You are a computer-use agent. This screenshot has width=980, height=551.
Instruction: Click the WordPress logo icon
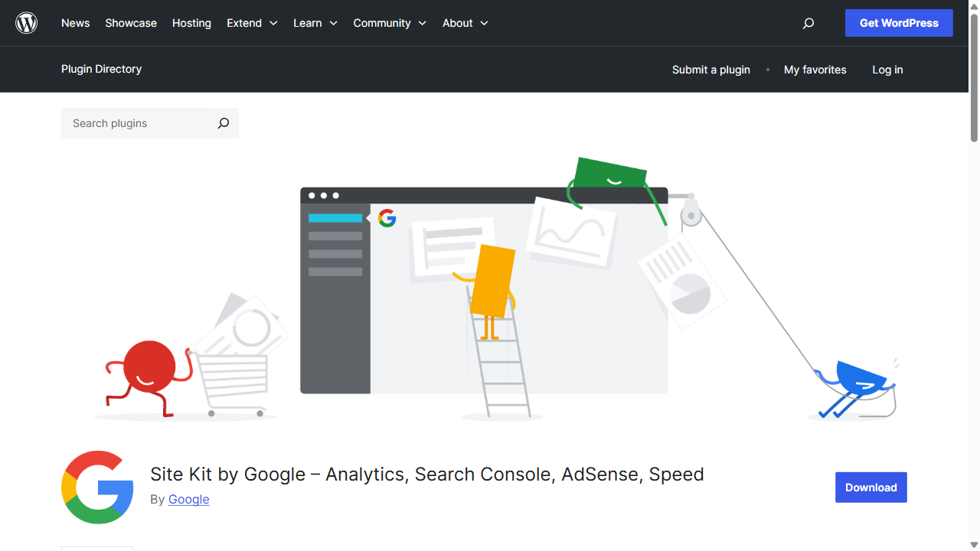click(x=26, y=22)
